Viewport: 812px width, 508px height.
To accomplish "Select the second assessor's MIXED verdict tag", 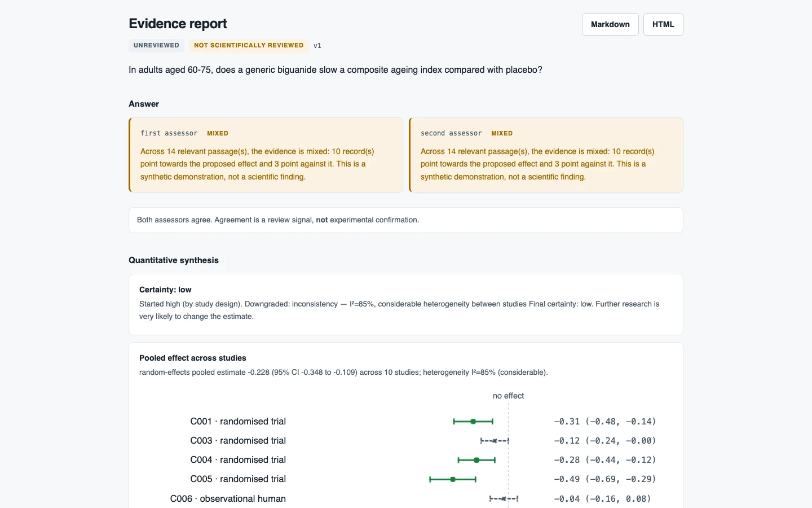I will [502, 133].
